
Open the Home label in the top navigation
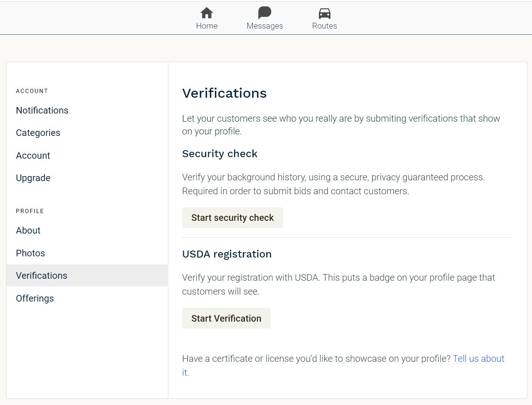click(207, 26)
